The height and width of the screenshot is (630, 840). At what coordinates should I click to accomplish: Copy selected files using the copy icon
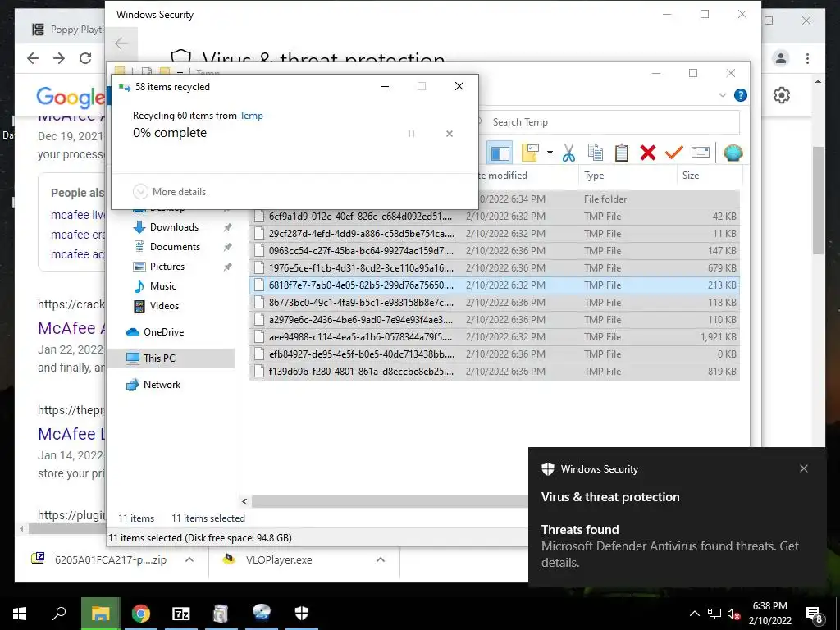click(x=596, y=153)
